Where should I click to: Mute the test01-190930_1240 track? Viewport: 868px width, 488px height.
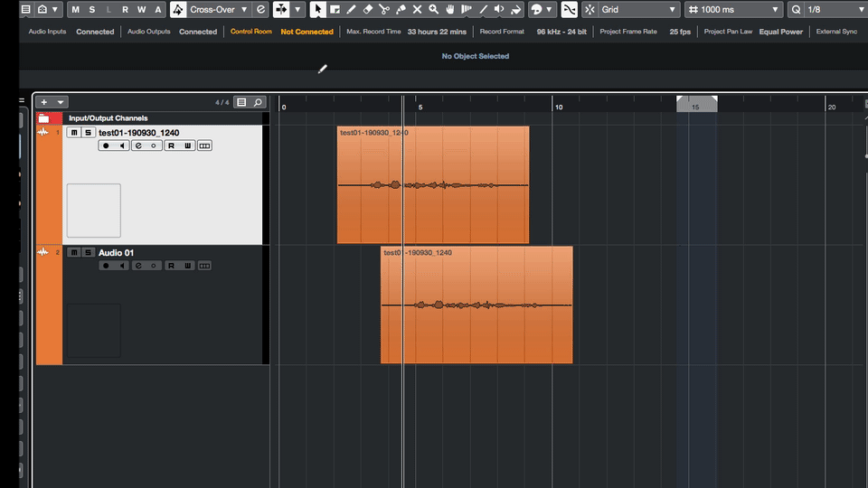pos(74,133)
